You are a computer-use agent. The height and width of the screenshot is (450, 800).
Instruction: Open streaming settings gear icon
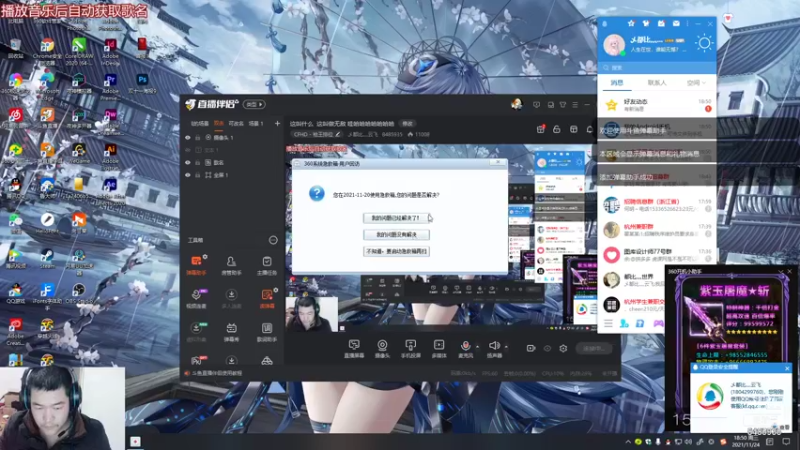[563, 348]
